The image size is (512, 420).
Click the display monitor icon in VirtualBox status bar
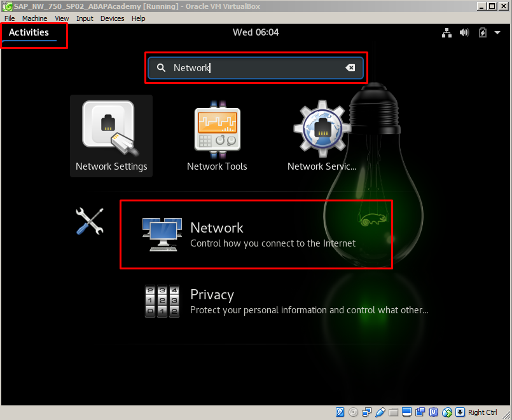(407, 412)
